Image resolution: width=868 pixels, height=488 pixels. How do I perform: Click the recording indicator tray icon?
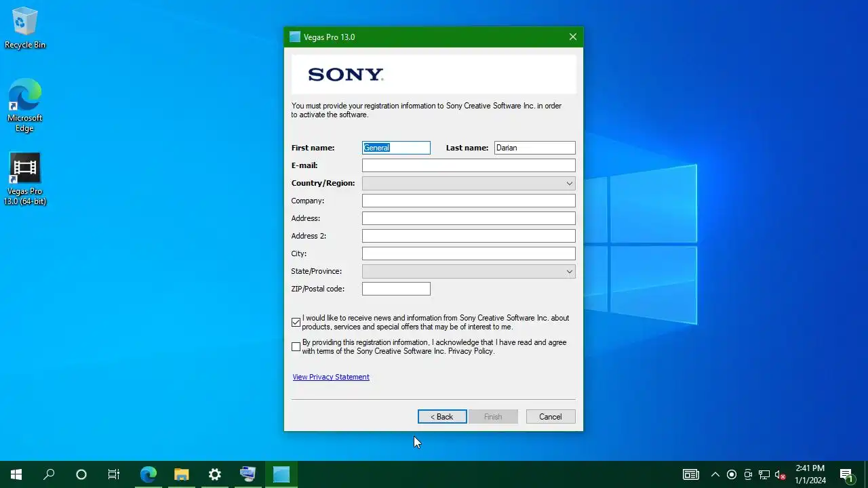732,474
